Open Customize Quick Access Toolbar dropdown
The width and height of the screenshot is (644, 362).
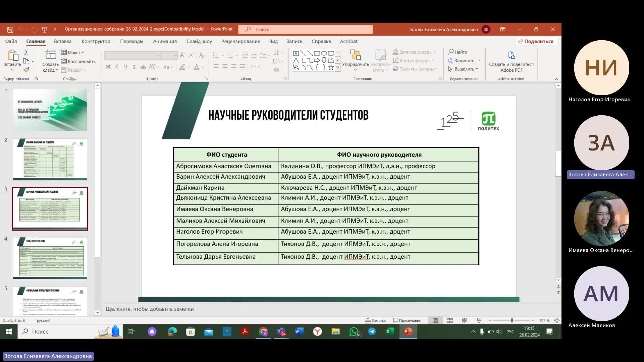(55, 29)
